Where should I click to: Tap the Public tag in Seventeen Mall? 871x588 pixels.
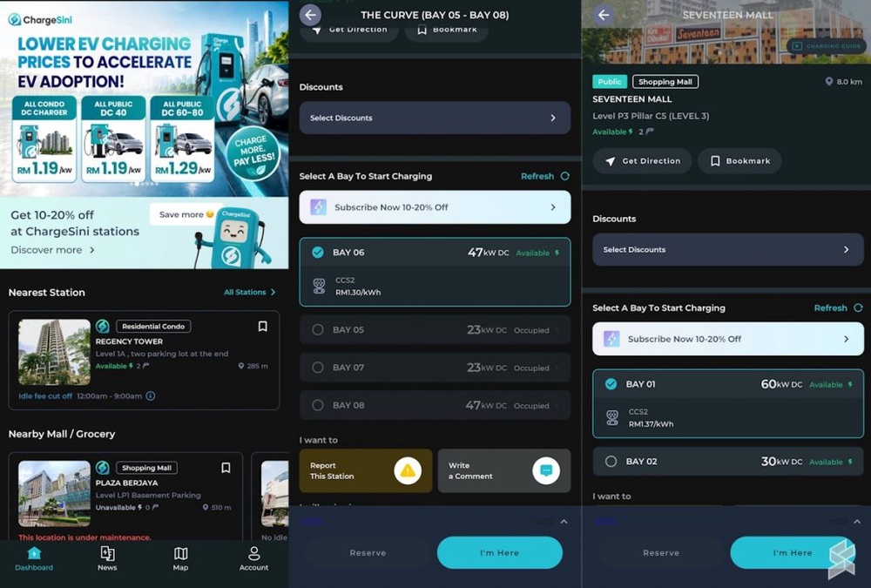click(x=610, y=82)
